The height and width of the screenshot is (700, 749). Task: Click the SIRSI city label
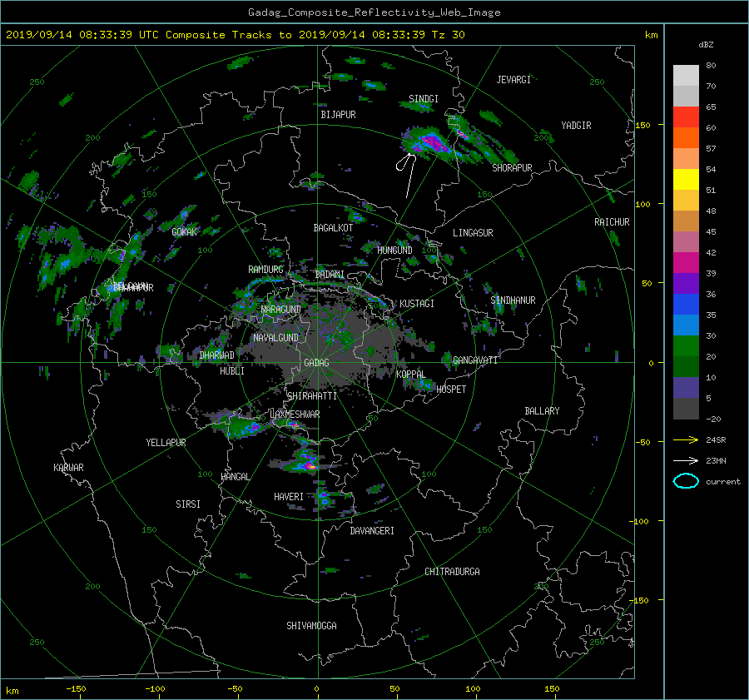[x=188, y=504]
